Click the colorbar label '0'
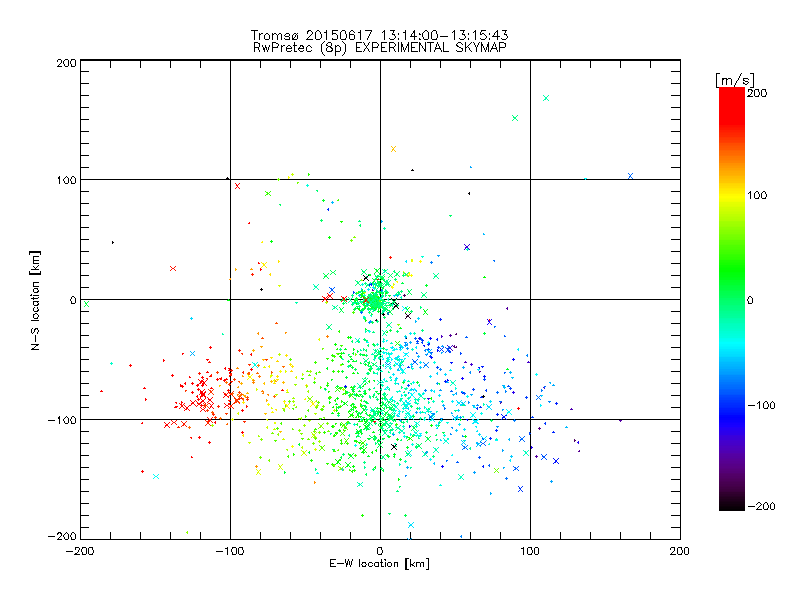Image resolution: width=800 pixels, height=600 pixels. [x=750, y=300]
